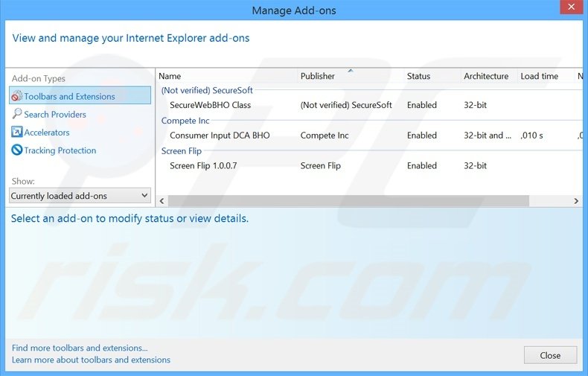Click the Search Providers magnifier icon
This screenshot has height=376, width=588.
pyautogui.click(x=17, y=114)
